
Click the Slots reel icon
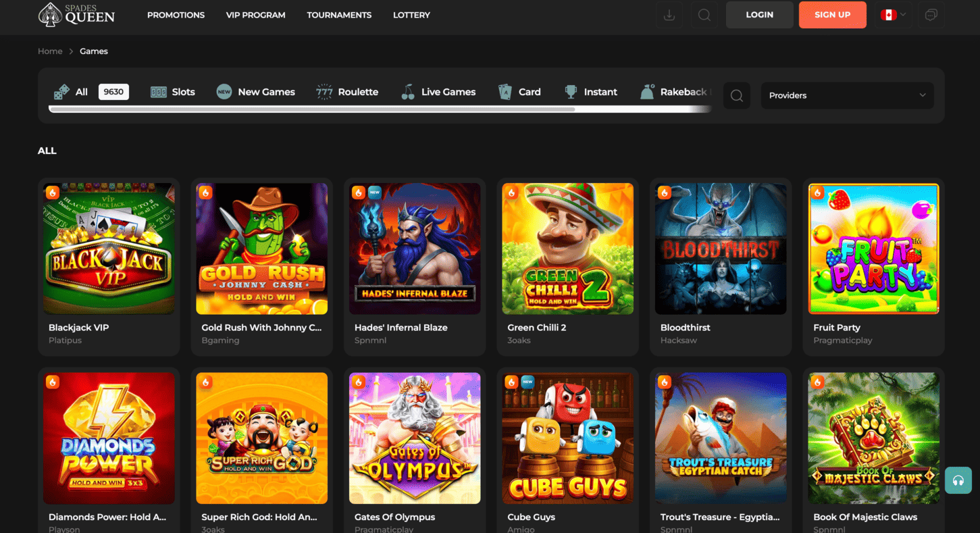159,92
